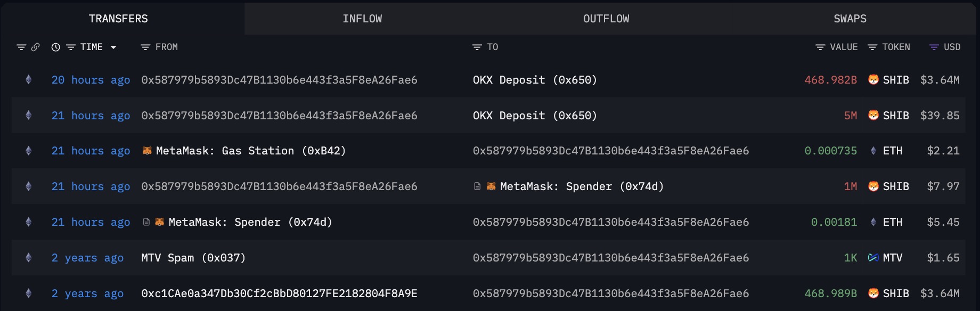The image size is (980, 311).
Task: Click the TIME column filter icon
Action: click(x=70, y=47)
